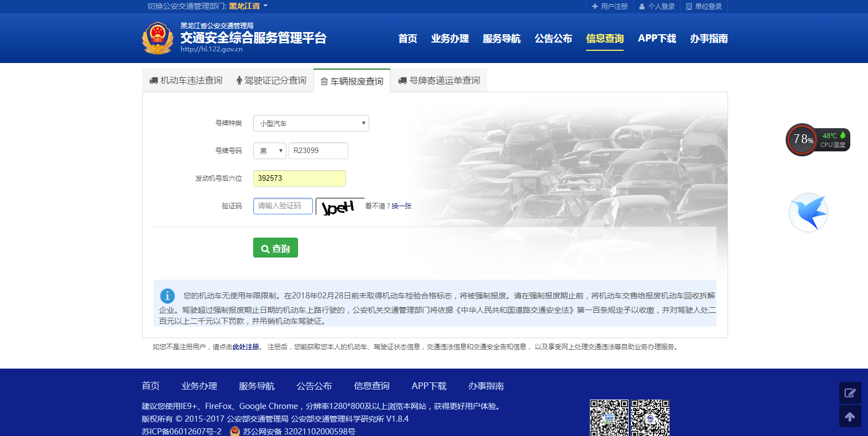Open 单位登录 in top bar
The width and height of the screenshot is (868, 436).
click(704, 7)
